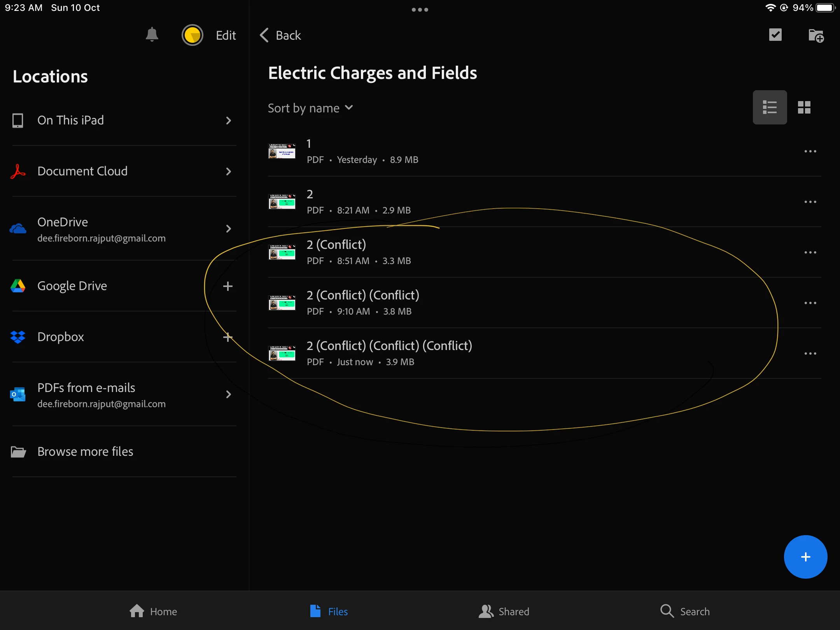Tap the Back button

coord(281,35)
